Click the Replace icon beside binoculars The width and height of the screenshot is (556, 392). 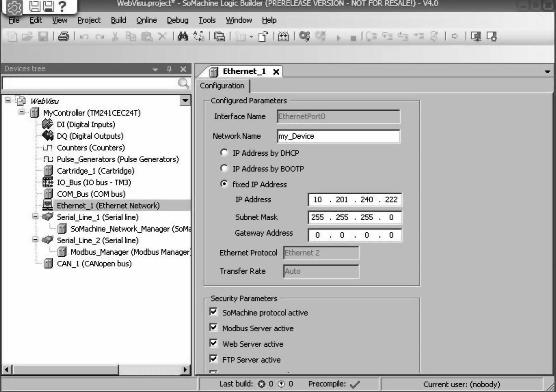click(x=199, y=37)
